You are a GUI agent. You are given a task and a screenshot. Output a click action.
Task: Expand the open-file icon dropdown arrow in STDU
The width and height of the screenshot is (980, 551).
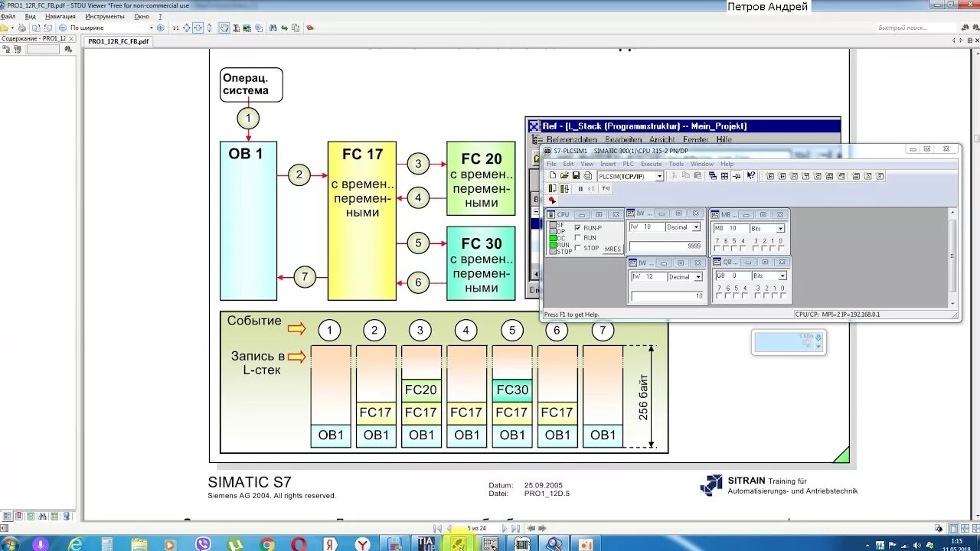tap(12, 28)
